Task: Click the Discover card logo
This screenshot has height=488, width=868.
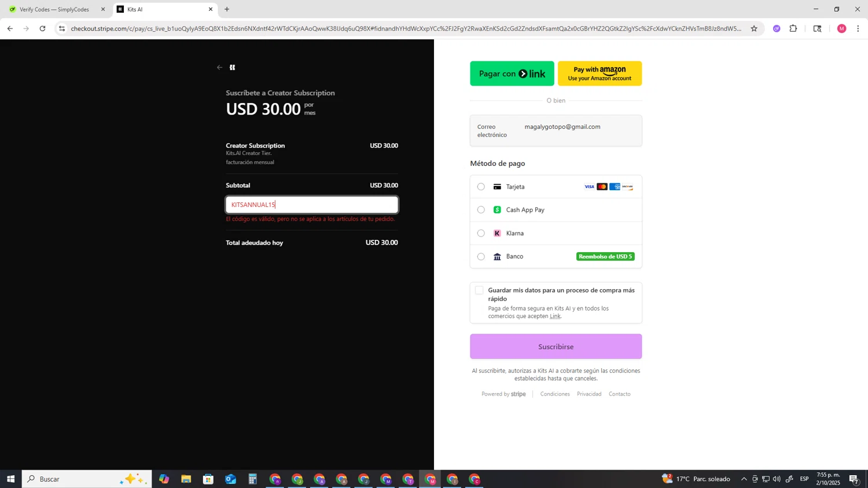Action: point(627,187)
